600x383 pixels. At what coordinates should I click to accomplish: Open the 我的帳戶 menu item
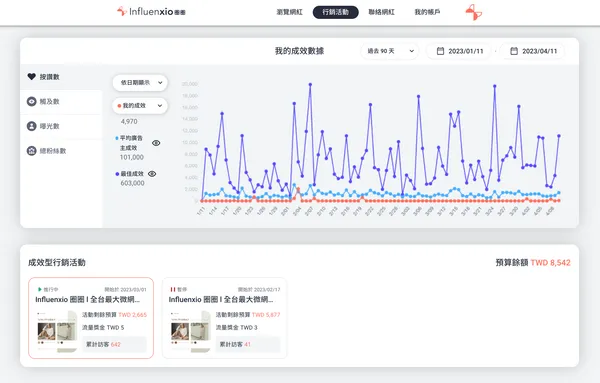427,12
